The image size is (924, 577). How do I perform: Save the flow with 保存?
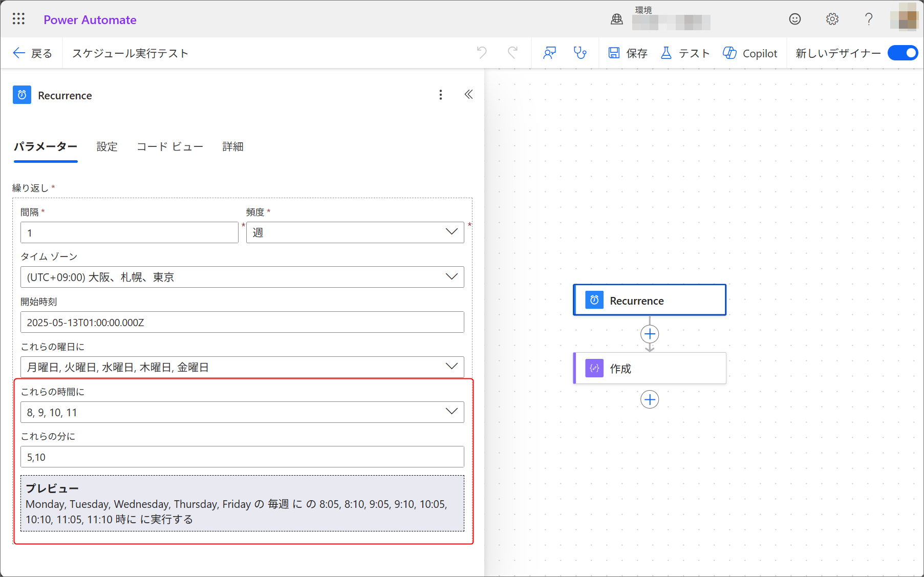[x=628, y=53]
